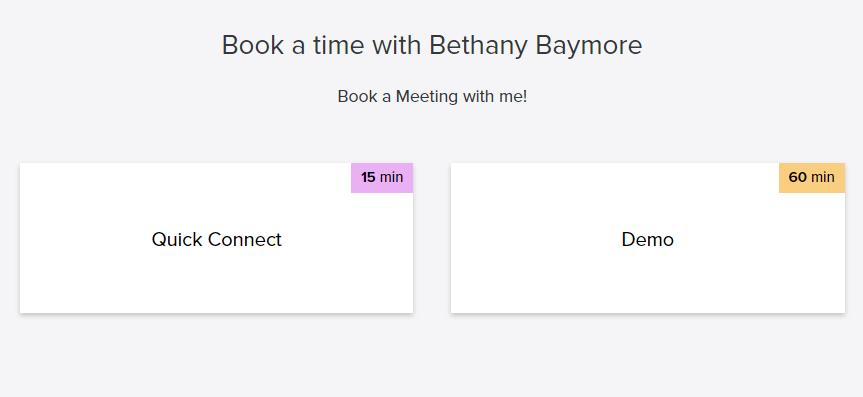Click the Book a time with Bethany Baymore heading

point(432,45)
